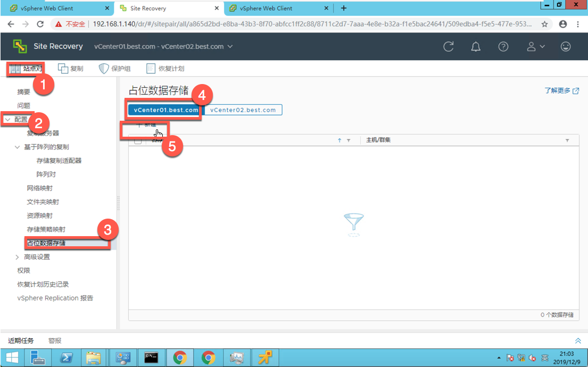Click the browser back arrow
The height and width of the screenshot is (367, 588).
click(11, 24)
